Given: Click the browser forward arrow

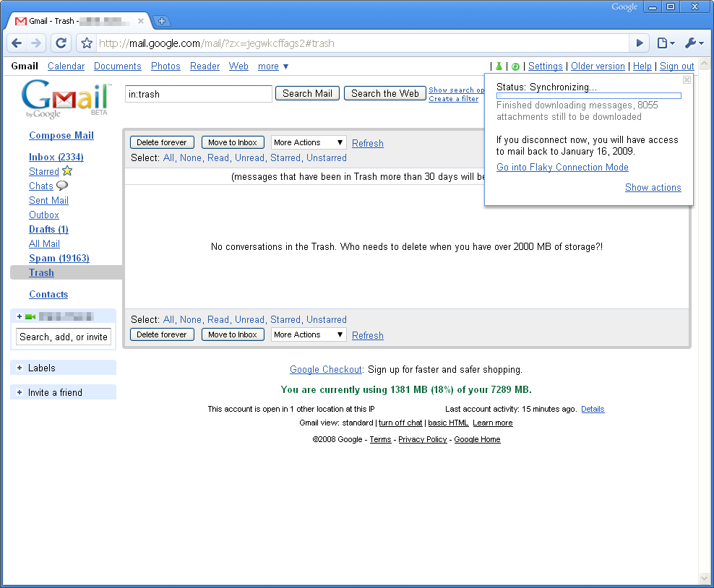Looking at the screenshot, I should pos(35,43).
